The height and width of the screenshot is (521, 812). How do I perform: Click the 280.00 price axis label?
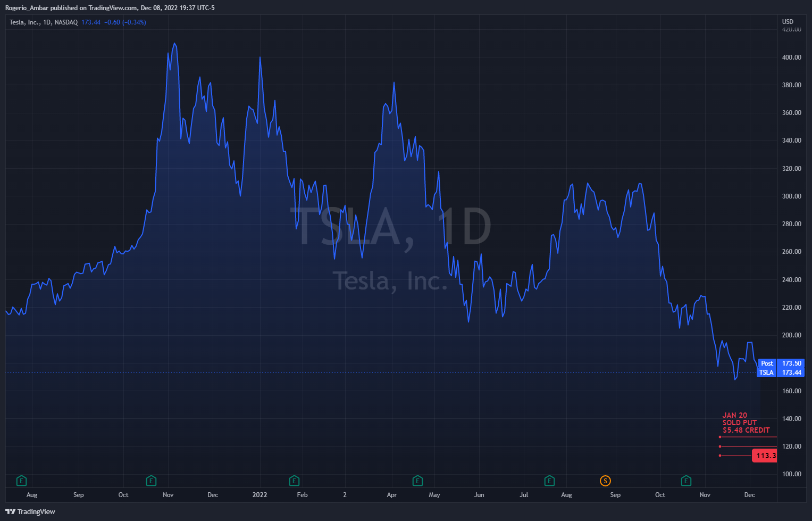(x=791, y=224)
